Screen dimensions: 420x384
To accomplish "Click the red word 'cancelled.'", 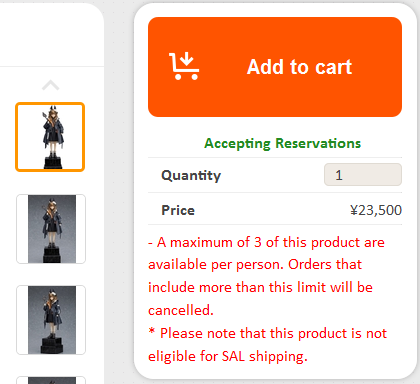I will pos(181,310).
